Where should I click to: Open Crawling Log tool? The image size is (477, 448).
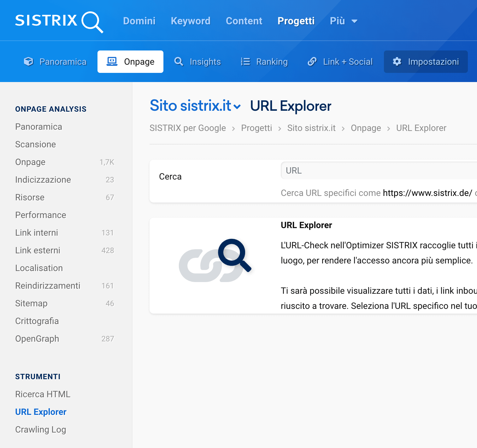pos(40,430)
